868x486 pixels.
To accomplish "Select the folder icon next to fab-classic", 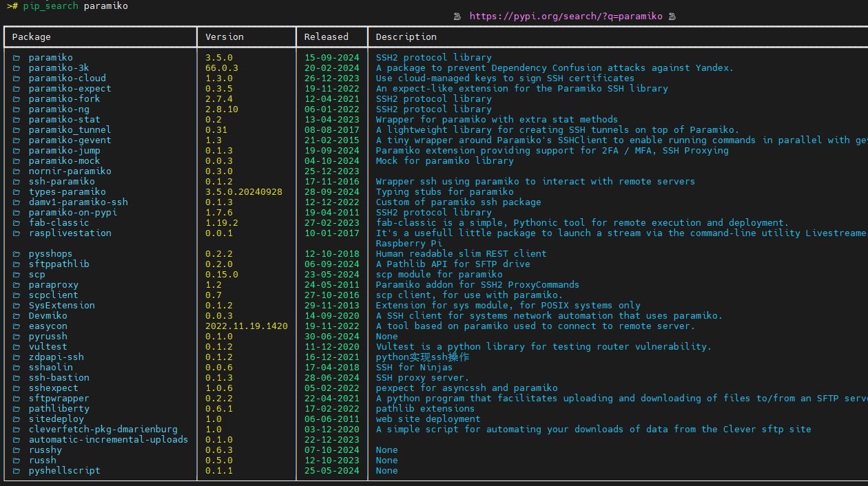I will click(16, 223).
